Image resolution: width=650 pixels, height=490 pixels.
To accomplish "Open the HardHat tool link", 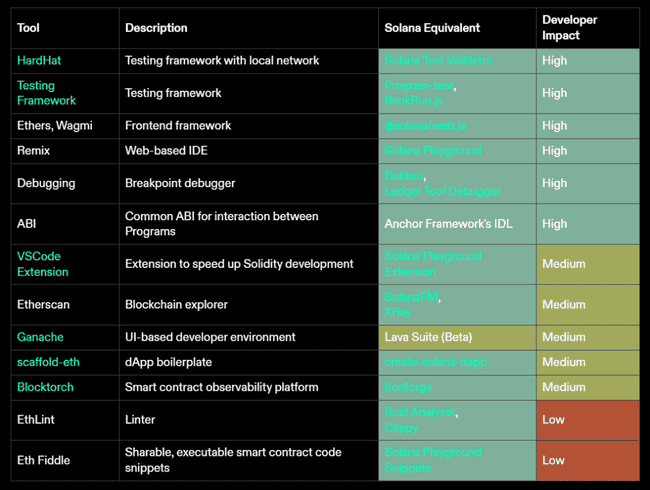I will [39, 61].
